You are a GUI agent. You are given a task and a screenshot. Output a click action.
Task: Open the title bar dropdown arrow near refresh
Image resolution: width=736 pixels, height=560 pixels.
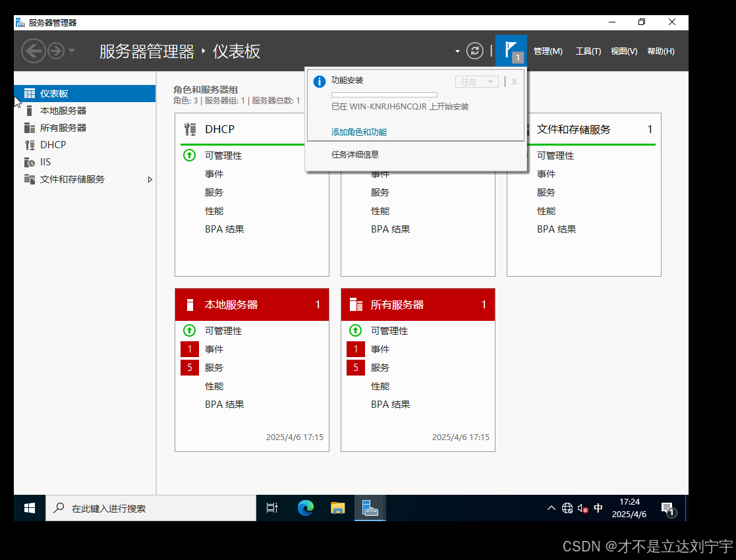coord(457,50)
